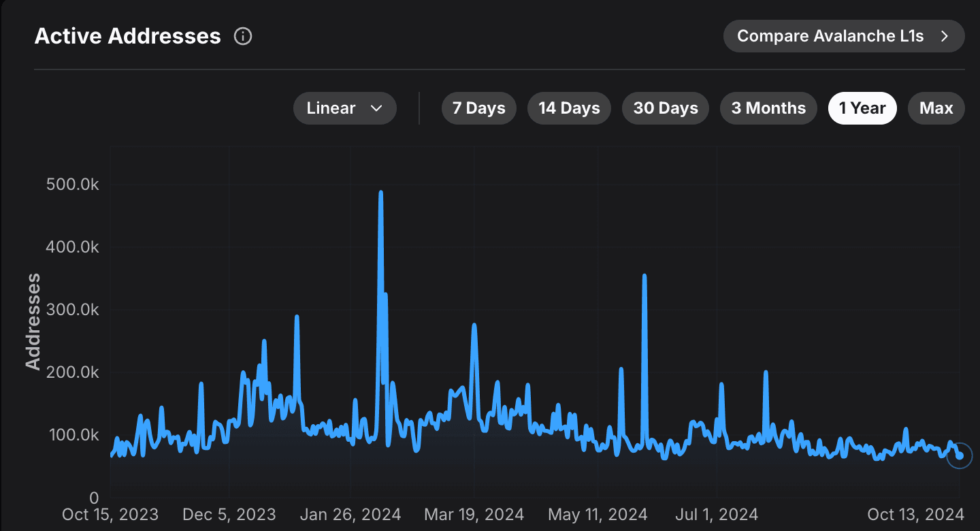Click the highest chart spike near 500k
This screenshot has width=980, height=531.
tap(380, 193)
